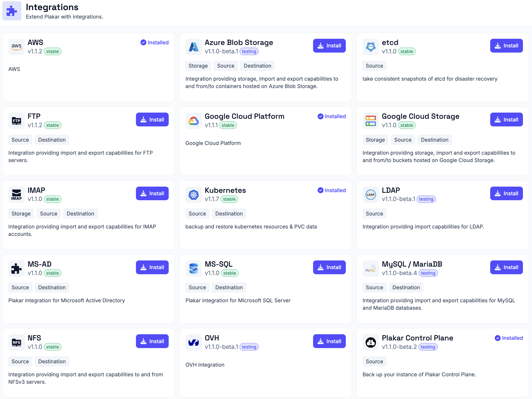This screenshot has width=532, height=399.
Task: Install the OVH integration
Action: 329,341
